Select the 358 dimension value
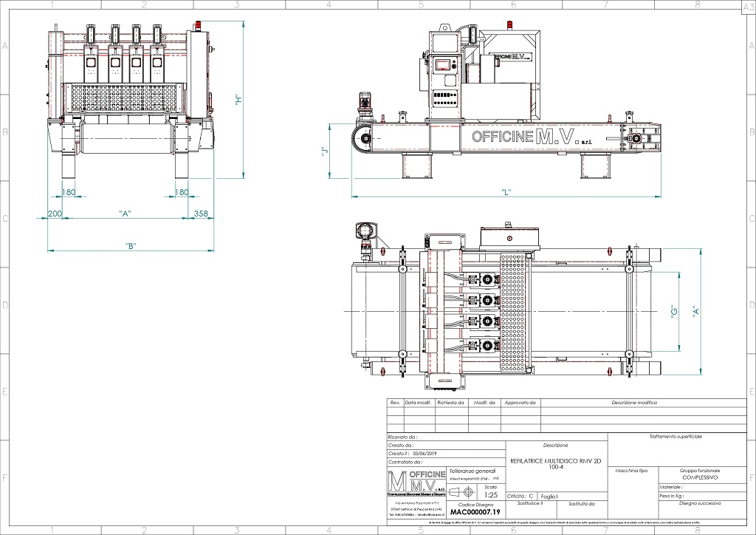The image size is (756, 535). [x=201, y=214]
